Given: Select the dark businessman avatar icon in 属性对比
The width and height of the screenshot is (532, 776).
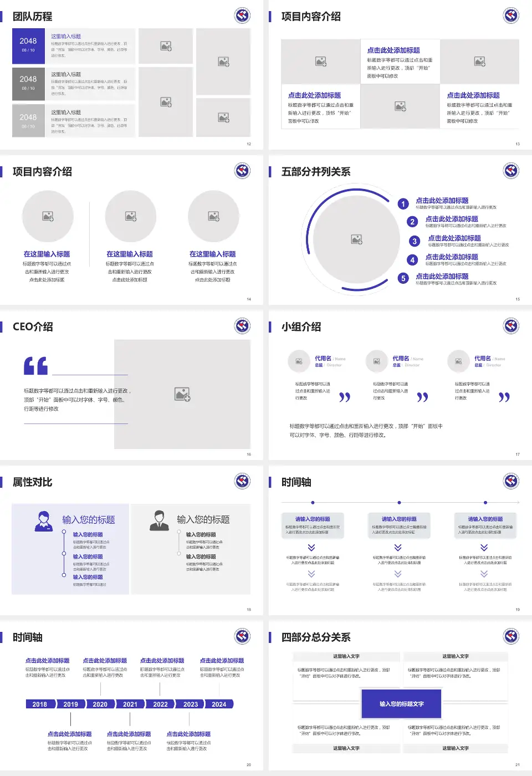Looking at the screenshot, I should pos(159,521).
